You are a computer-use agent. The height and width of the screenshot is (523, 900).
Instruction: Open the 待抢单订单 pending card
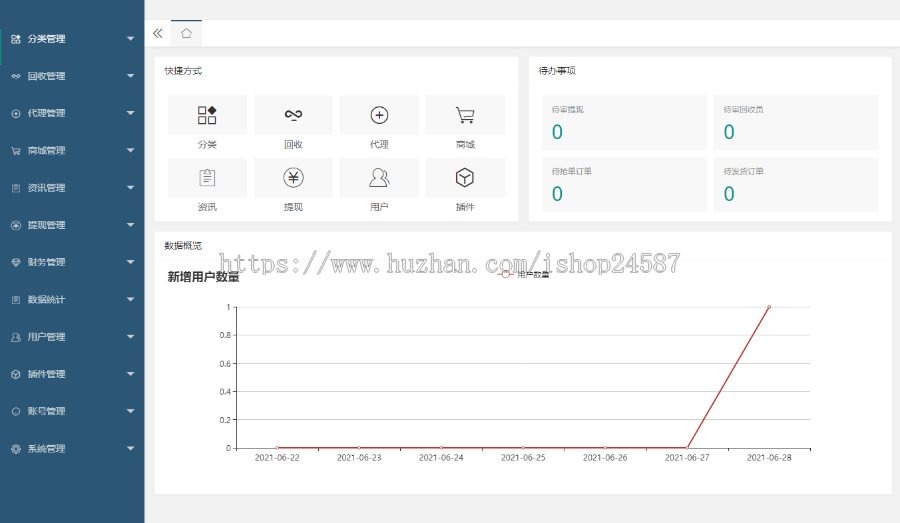tap(624, 185)
